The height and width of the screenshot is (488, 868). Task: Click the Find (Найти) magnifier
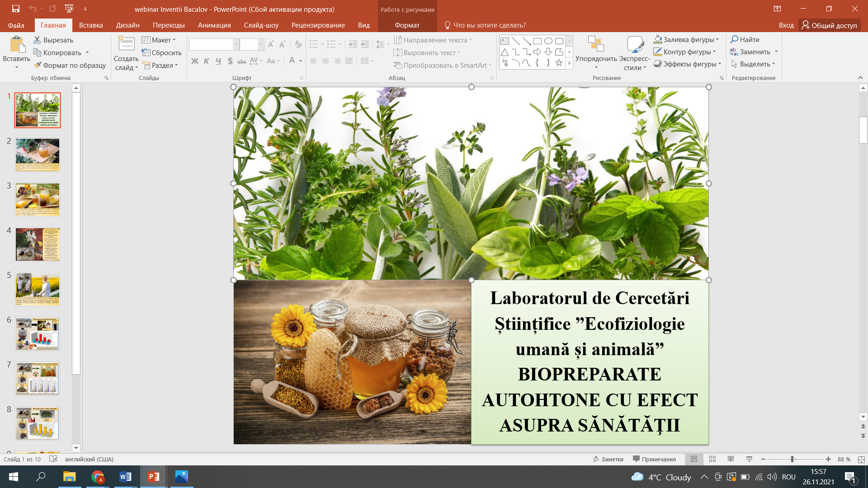(x=735, y=39)
